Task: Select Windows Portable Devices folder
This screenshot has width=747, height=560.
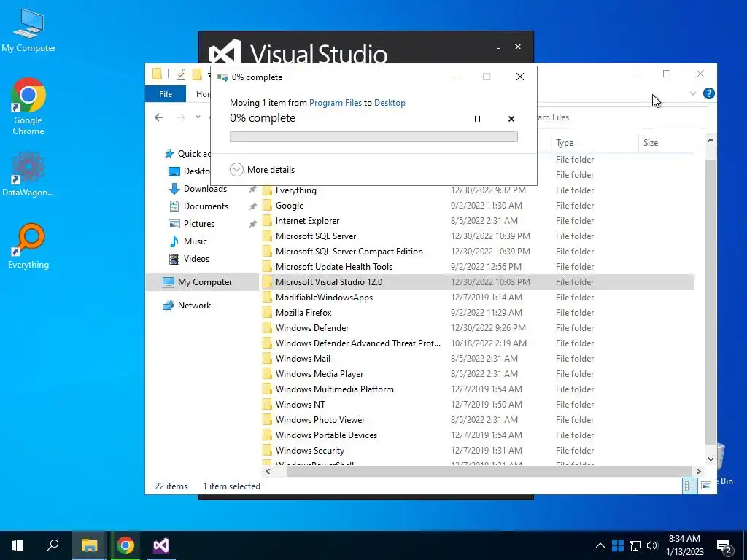Action: [478, 435]
